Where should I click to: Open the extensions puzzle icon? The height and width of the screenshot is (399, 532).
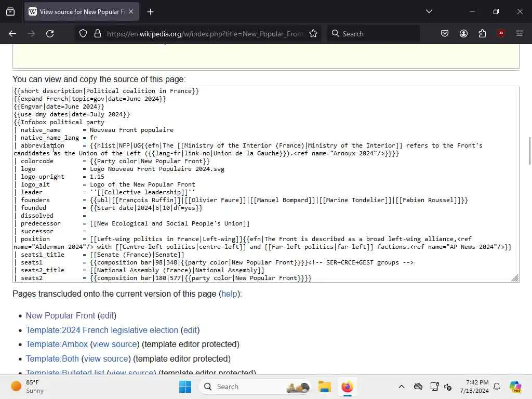[482, 34]
